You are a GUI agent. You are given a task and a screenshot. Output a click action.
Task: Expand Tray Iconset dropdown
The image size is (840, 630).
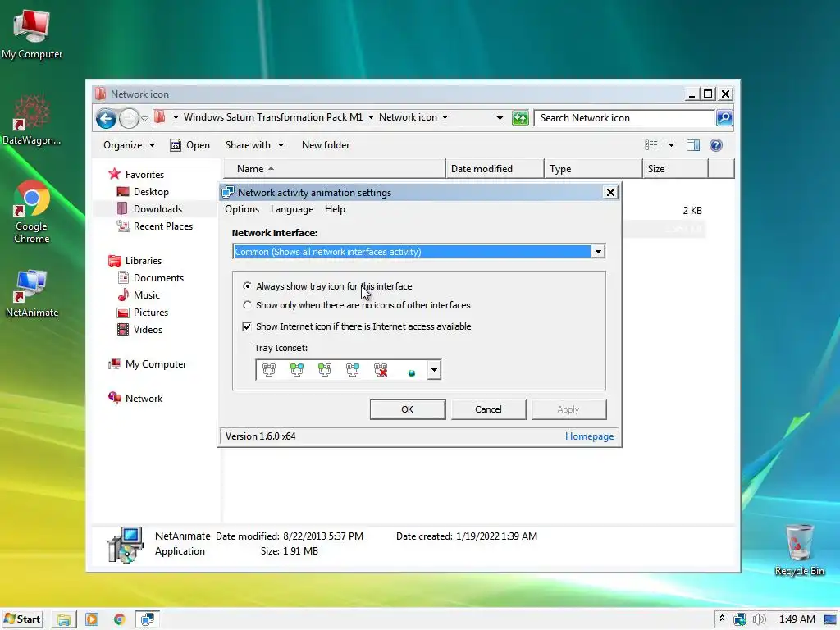434,370
